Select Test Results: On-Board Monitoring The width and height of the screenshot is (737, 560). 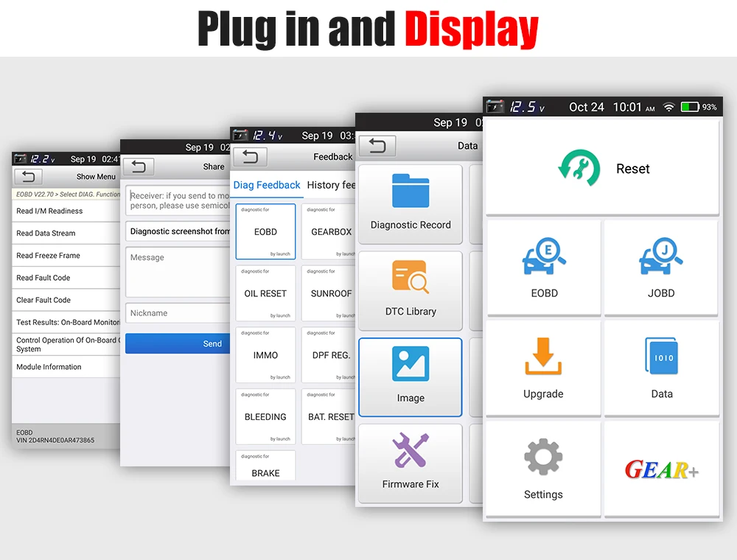66,322
